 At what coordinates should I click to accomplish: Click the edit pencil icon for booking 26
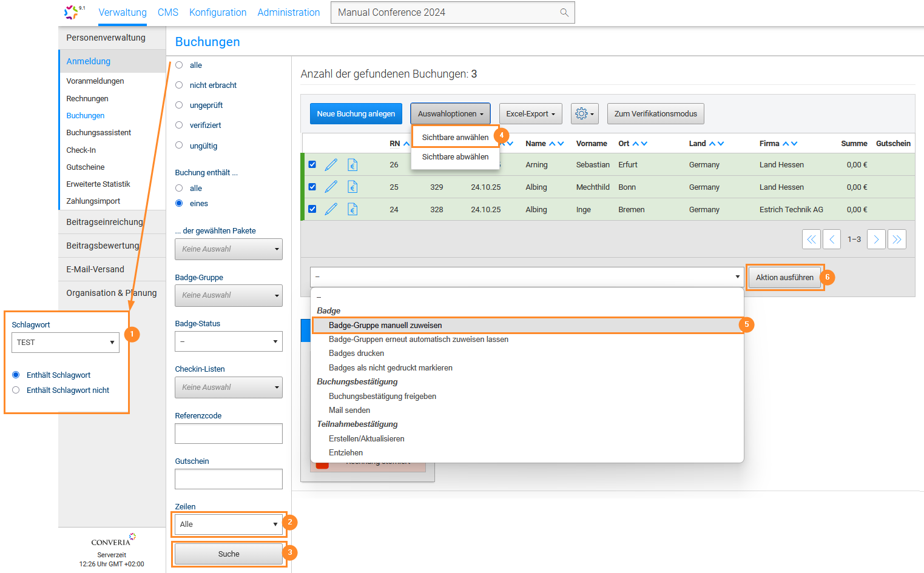pos(331,165)
